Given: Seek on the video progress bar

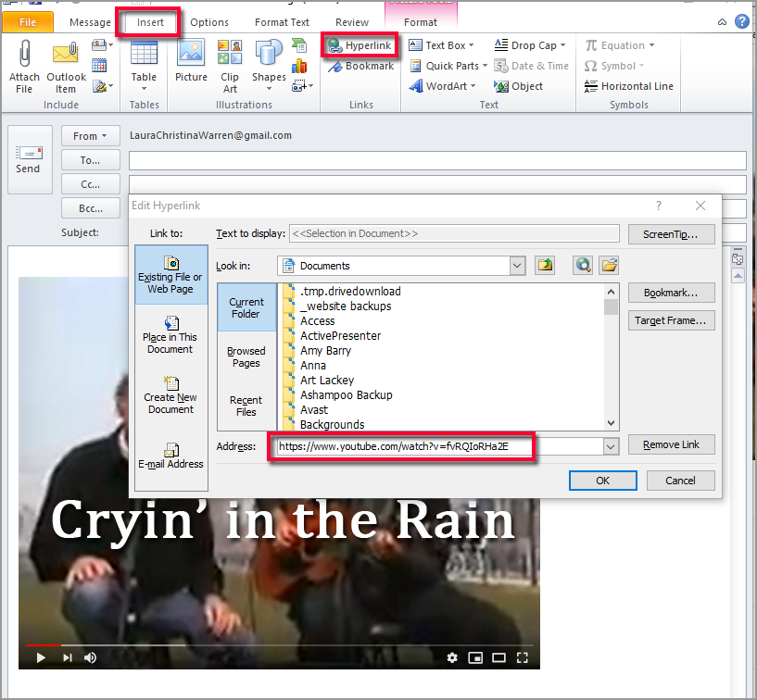Looking at the screenshot, I should tap(280, 645).
